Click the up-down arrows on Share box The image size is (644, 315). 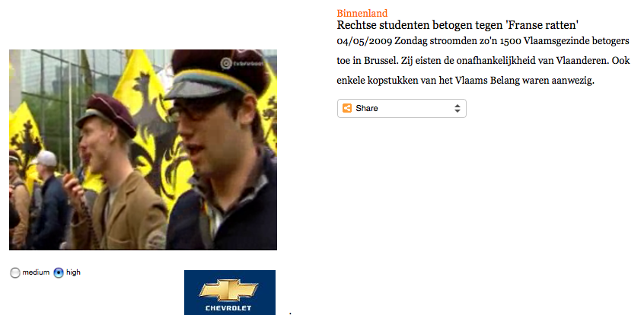click(x=457, y=108)
